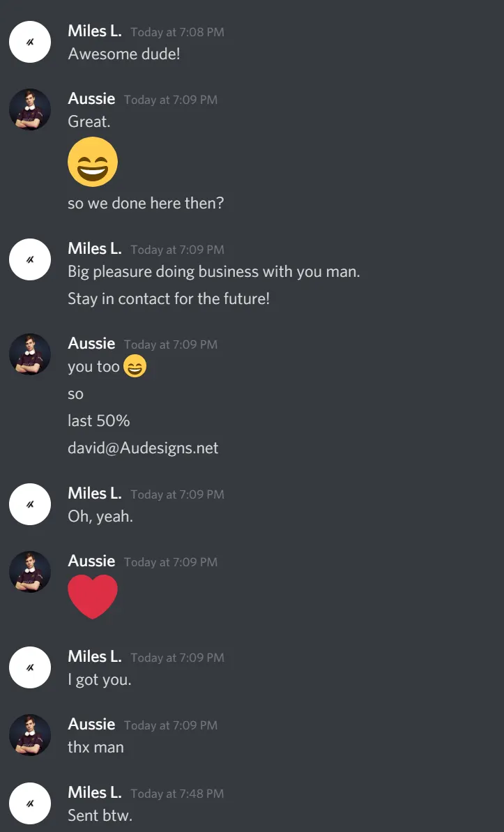Click username Aussie above the heart emoji
Viewport: 504px width, 832px height.
point(91,561)
